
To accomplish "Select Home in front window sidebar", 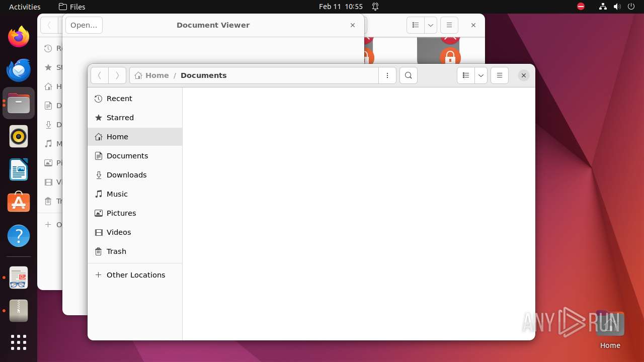I will point(135,137).
